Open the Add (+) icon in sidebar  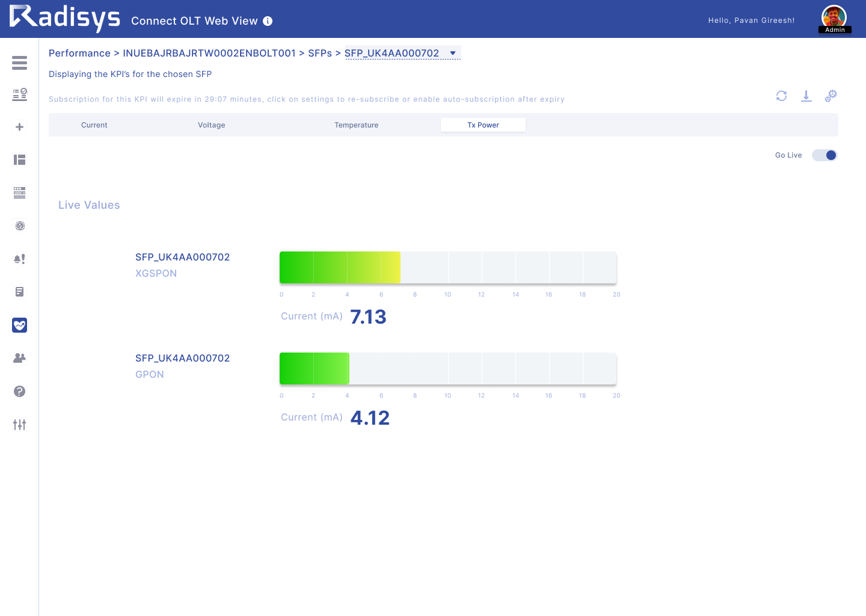19,127
